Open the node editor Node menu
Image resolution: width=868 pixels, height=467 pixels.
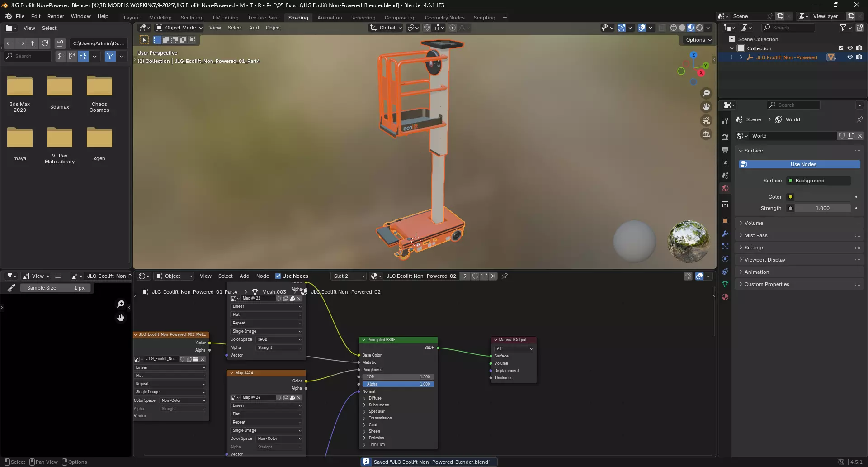click(262, 276)
